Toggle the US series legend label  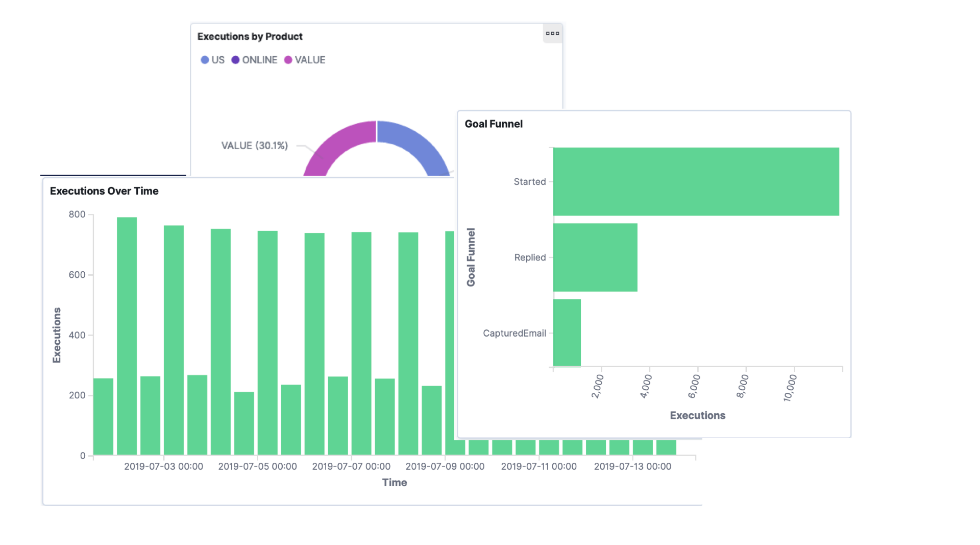[x=218, y=60]
